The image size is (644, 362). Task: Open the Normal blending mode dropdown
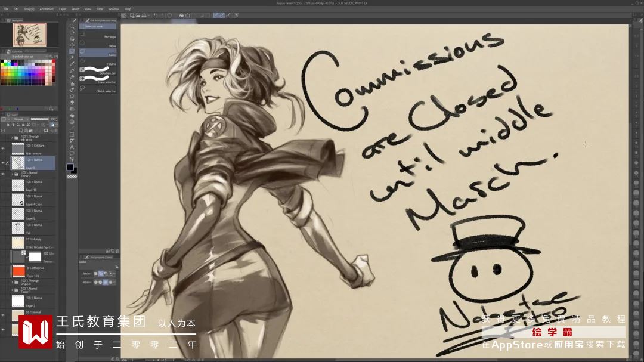pyautogui.click(x=20, y=119)
